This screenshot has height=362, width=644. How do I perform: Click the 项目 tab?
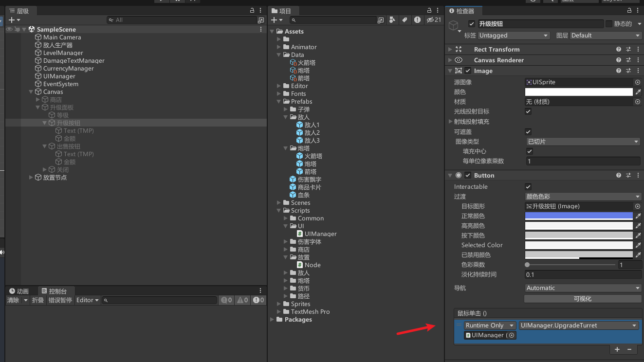pyautogui.click(x=281, y=11)
